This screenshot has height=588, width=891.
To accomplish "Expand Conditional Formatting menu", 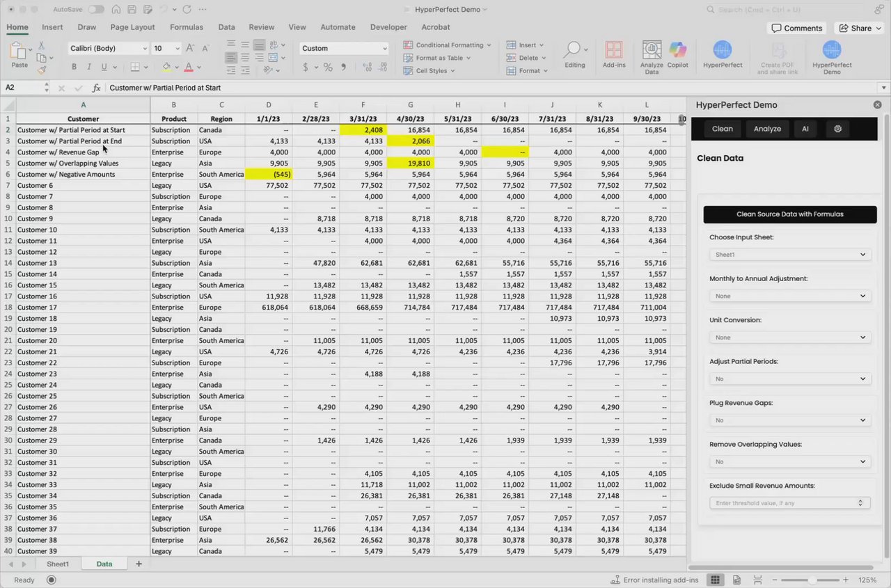I will pyautogui.click(x=447, y=45).
